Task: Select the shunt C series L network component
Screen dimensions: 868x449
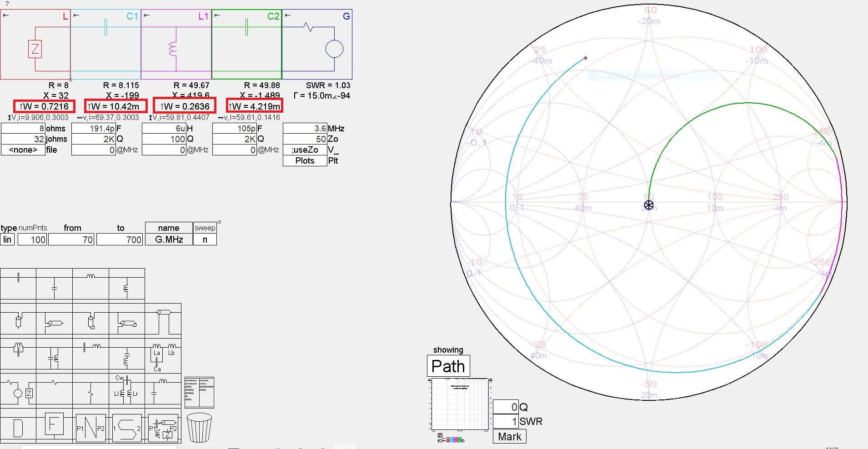Action: pyautogui.click(x=163, y=390)
